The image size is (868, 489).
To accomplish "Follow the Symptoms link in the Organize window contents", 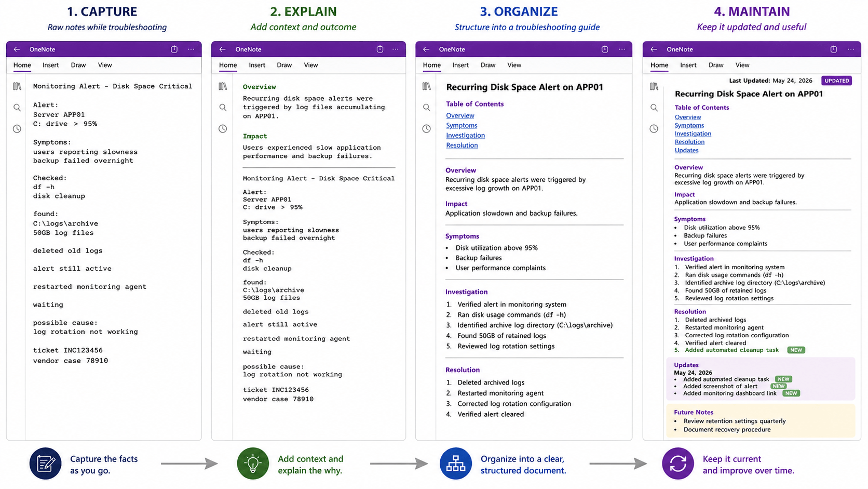I will click(462, 125).
